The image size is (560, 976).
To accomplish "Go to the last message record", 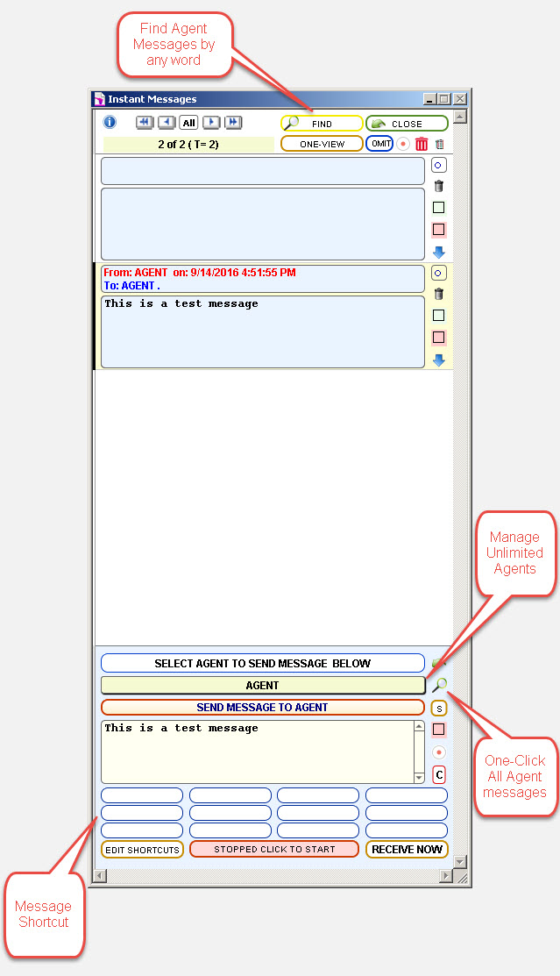I will coord(233,123).
